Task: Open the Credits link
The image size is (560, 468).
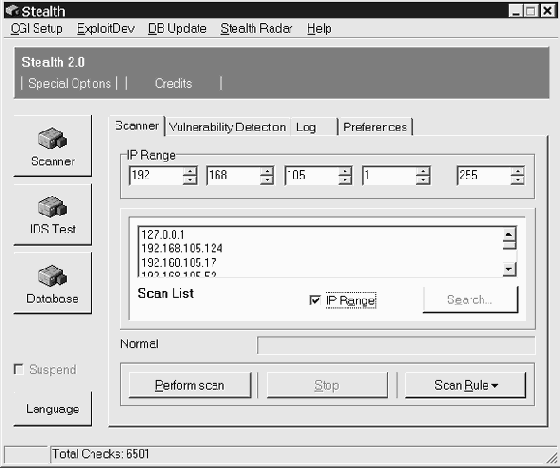Action: (x=173, y=83)
